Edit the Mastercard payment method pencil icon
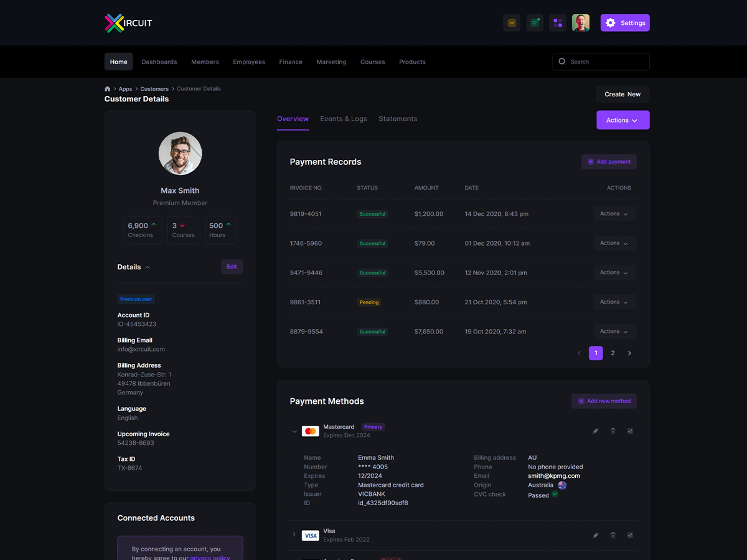The image size is (747, 560). click(x=596, y=431)
